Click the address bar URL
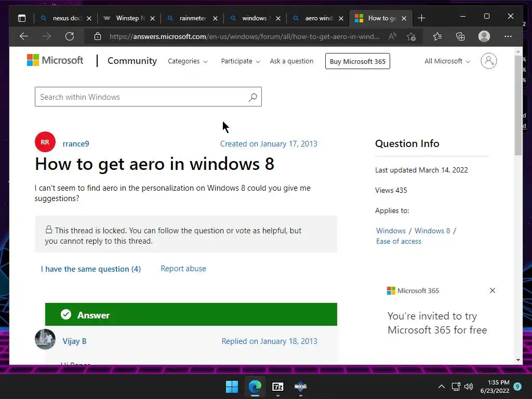 point(244,36)
